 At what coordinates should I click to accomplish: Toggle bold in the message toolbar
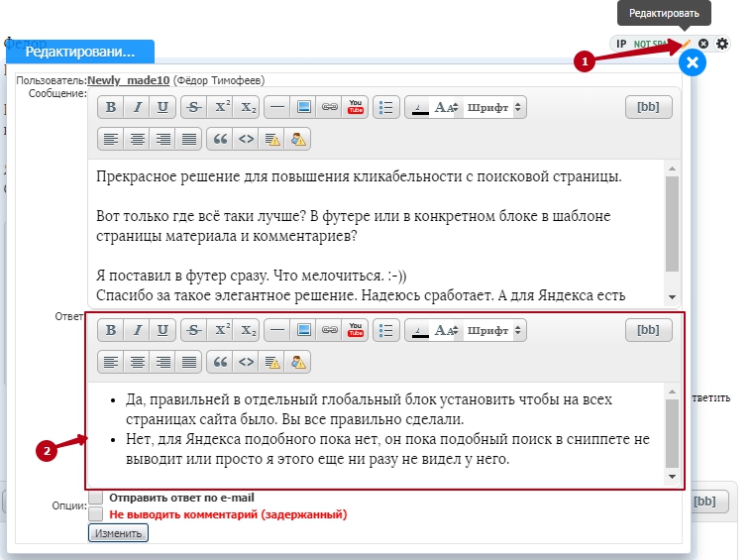(111, 108)
